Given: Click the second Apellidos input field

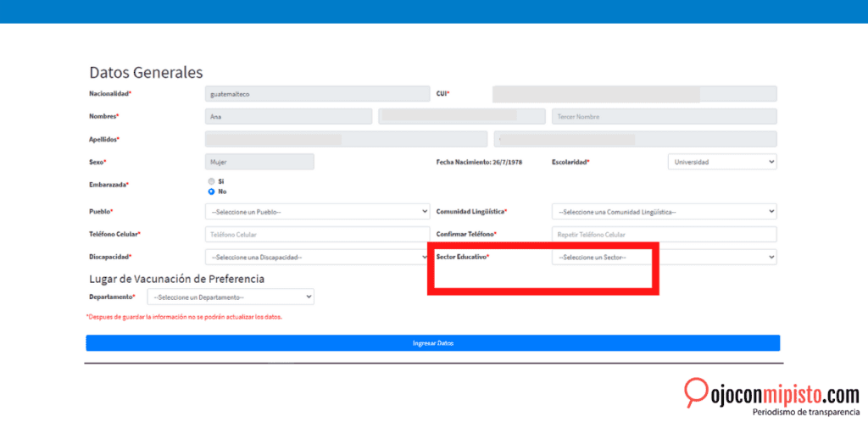Looking at the screenshot, I should [x=635, y=139].
